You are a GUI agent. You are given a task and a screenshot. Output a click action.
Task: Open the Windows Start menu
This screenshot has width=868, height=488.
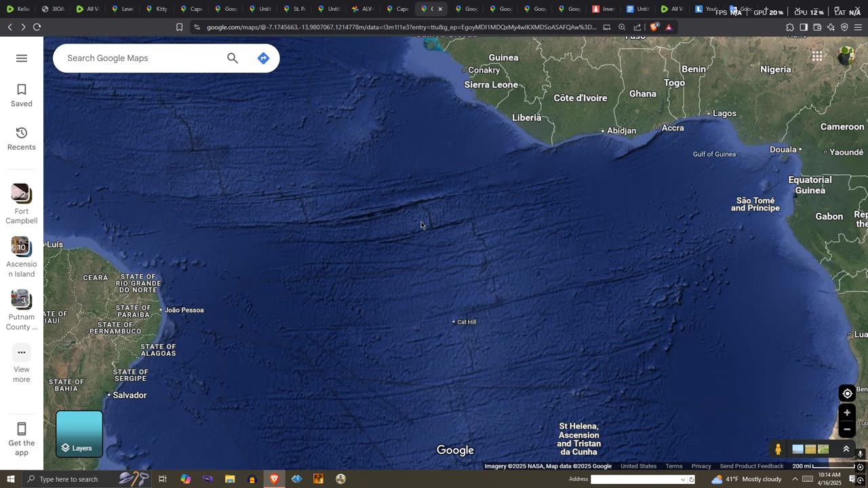10,479
